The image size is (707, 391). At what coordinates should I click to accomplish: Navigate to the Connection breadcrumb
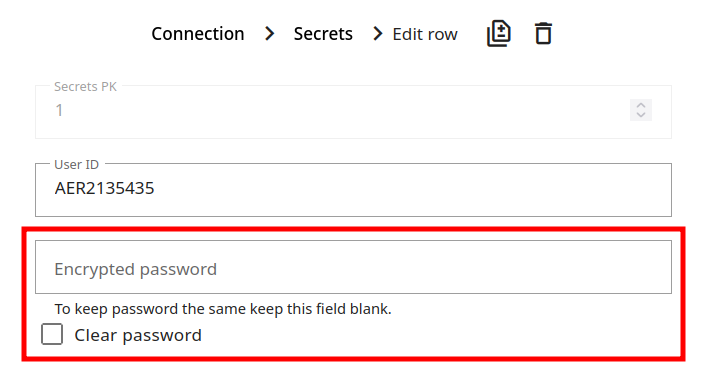coord(197,34)
